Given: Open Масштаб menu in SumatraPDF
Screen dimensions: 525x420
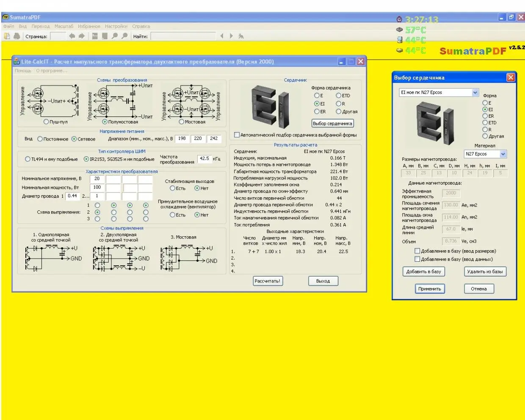Looking at the screenshot, I should (64, 26).
